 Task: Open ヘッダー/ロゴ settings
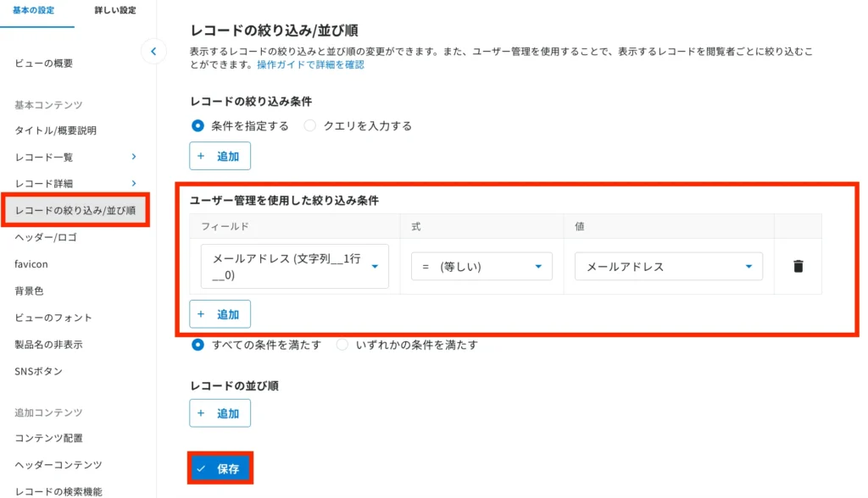(x=46, y=237)
